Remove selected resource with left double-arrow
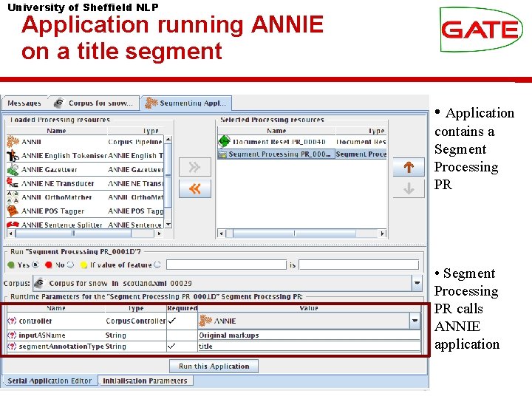Image resolution: width=532 pixels, height=399 pixels. pyautogui.click(x=195, y=188)
